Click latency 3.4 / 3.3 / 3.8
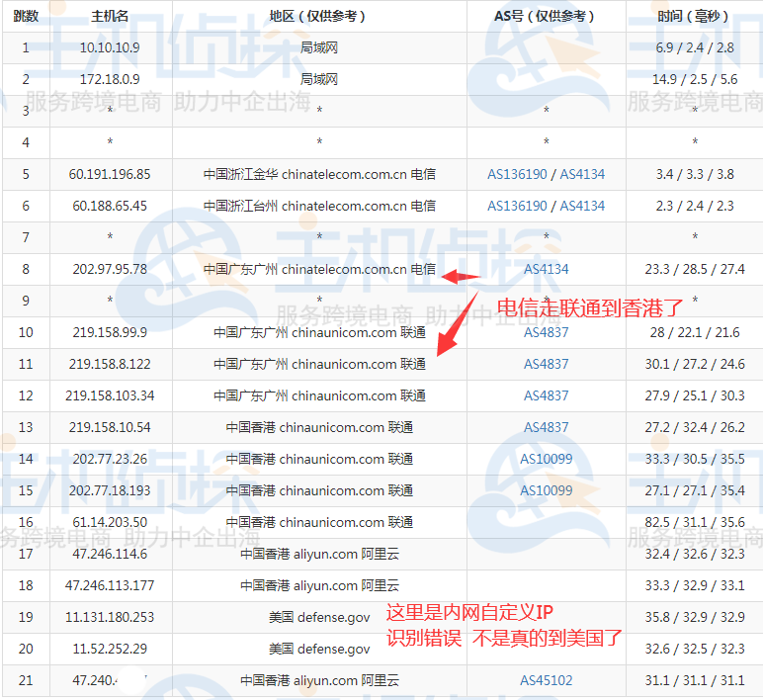The height and width of the screenshot is (700, 763). pyautogui.click(x=695, y=174)
